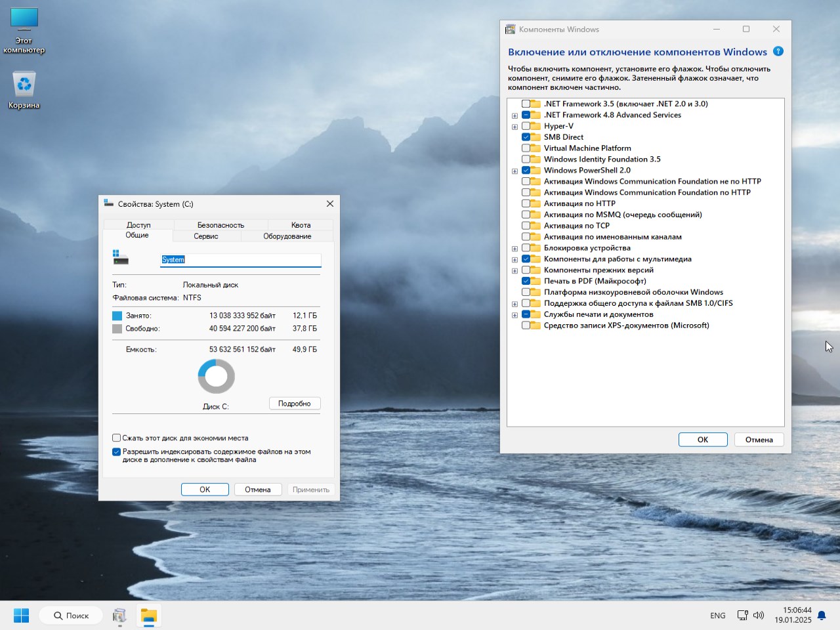Click the blue Used space (Занято) swatch
The image size is (840, 630).
coord(117,316)
